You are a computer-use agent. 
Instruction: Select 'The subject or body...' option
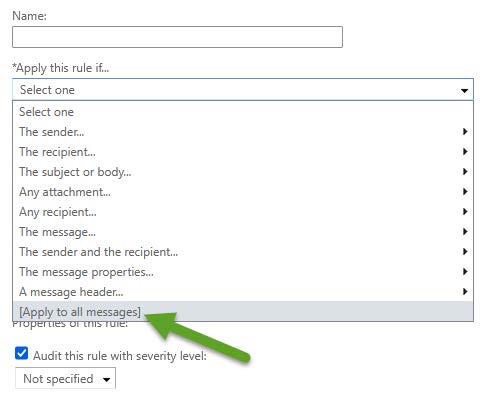coord(243,172)
